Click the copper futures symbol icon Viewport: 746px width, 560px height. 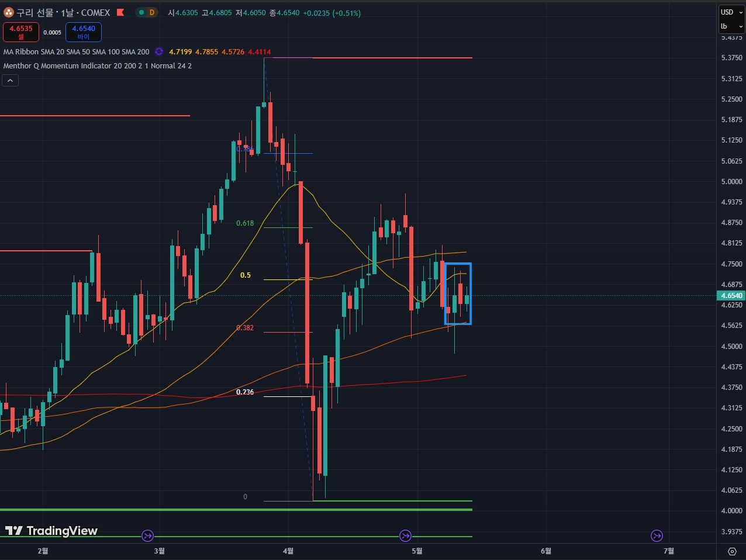point(9,12)
